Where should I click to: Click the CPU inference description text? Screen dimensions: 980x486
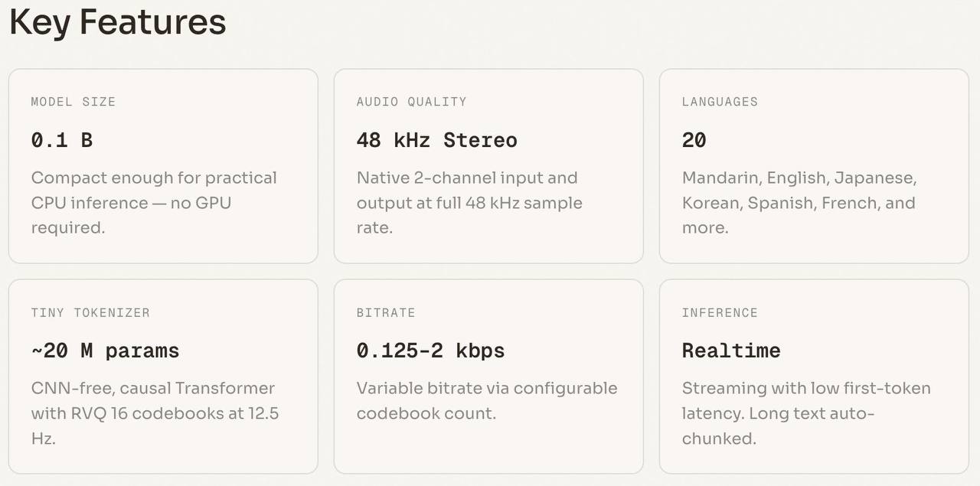point(153,203)
